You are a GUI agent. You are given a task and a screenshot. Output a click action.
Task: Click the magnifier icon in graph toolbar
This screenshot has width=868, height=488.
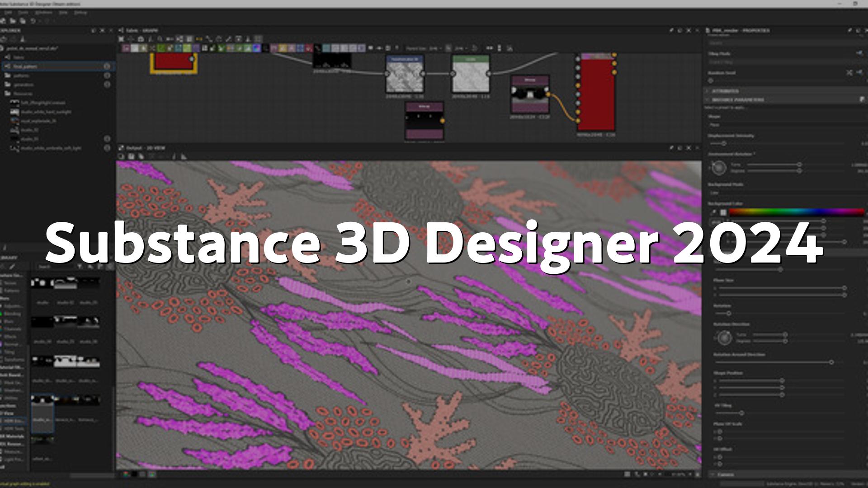pos(160,39)
